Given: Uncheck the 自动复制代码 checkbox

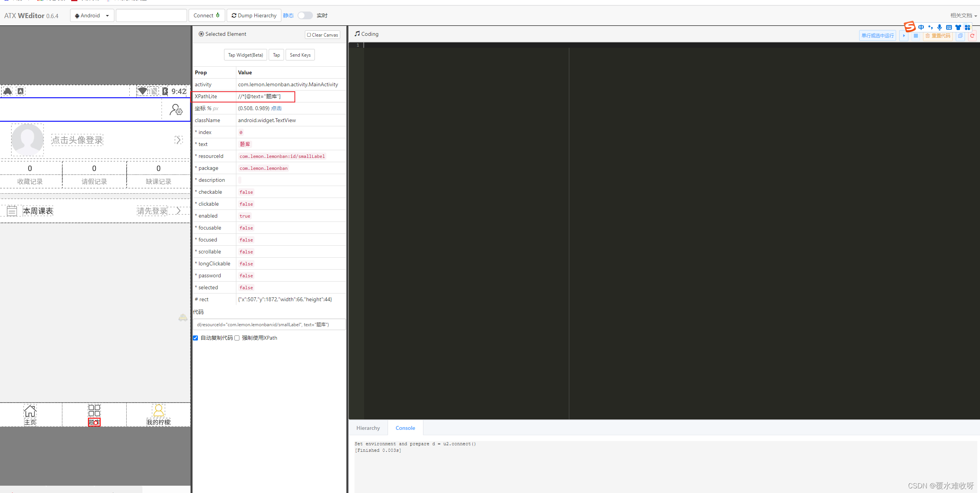Looking at the screenshot, I should click(196, 338).
